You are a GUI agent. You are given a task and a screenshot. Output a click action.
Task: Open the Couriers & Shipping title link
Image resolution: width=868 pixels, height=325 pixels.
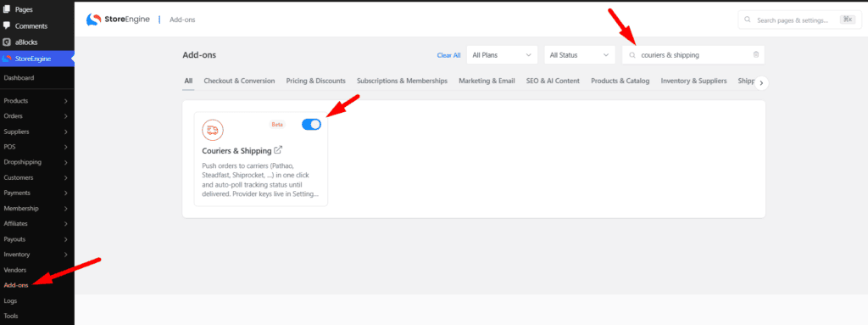237,150
